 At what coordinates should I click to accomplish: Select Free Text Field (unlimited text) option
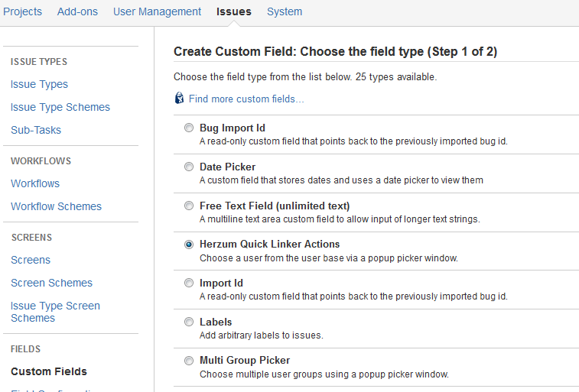point(189,206)
